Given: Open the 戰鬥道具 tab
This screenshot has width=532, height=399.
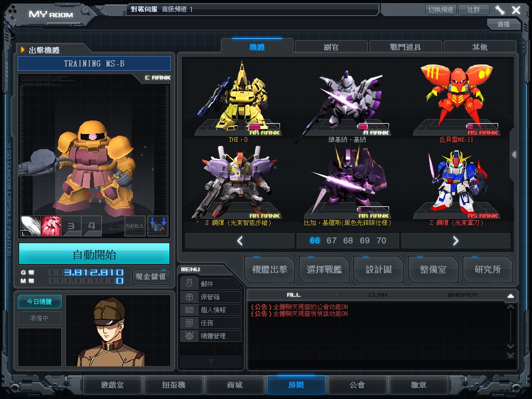Looking at the screenshot, I should point(405,47).
